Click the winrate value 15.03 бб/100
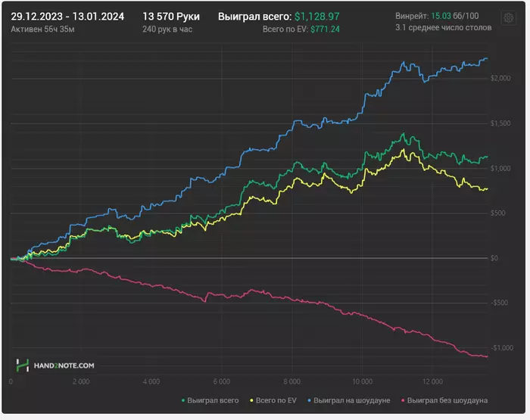 click(454, 16)
